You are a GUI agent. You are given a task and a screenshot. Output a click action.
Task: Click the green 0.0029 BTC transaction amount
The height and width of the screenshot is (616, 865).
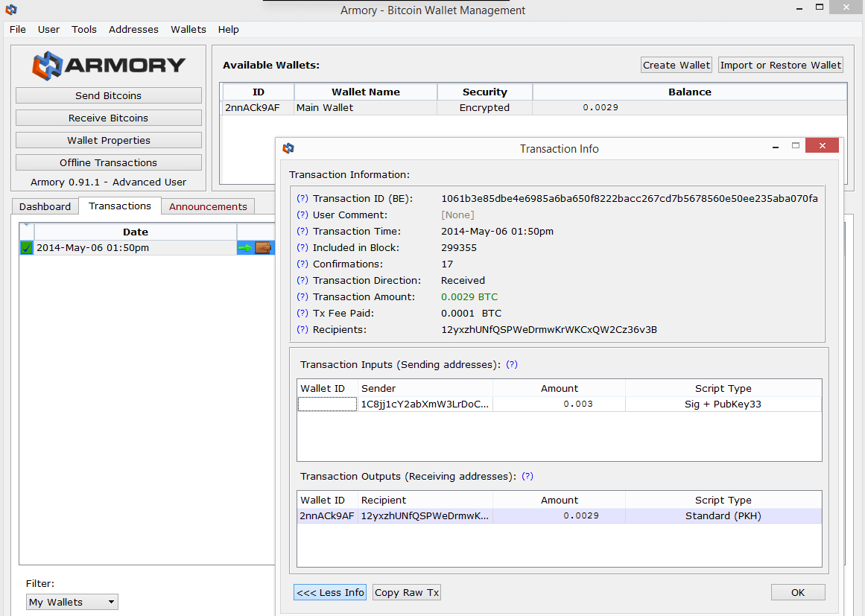(x=469, y=296)
